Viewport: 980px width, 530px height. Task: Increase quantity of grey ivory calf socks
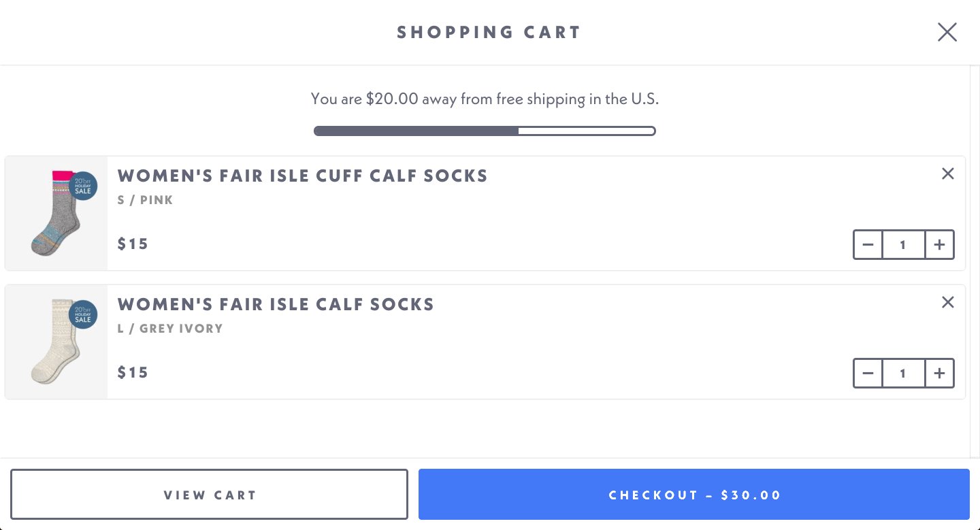click(x=940, y=374)
